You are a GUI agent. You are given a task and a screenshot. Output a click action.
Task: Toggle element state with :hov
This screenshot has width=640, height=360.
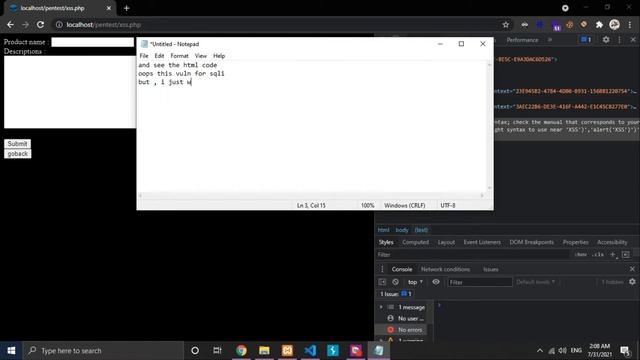[x=580, y=255]
